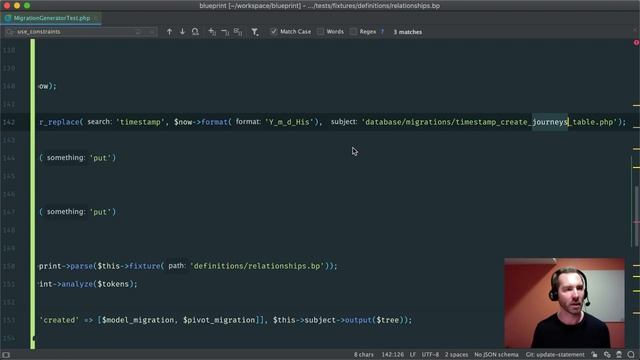Screen dimensions: 640x360
Task: Change the LF line separator setting
Action: (413, 355)
